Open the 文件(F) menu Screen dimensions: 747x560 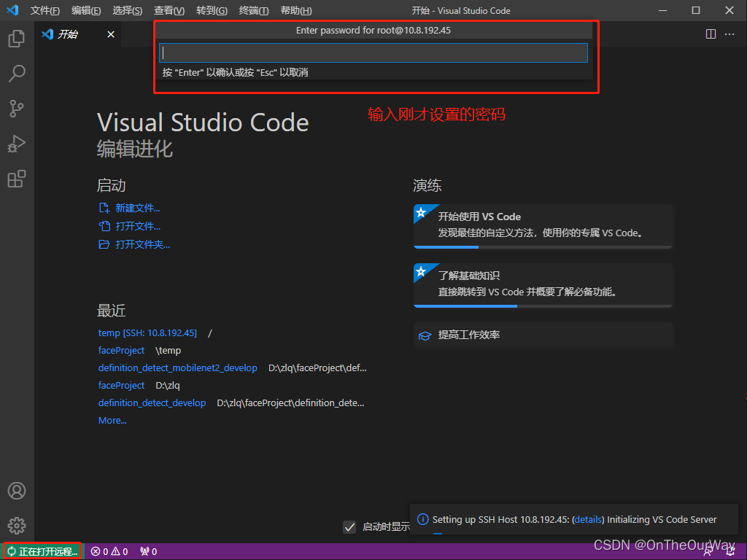[x=44, y=10]
